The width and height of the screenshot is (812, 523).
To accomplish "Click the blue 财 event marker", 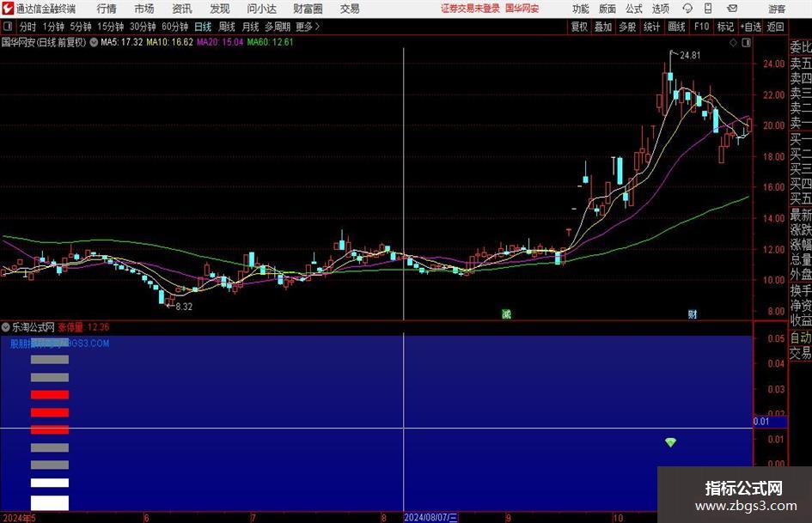I will 693,313.
